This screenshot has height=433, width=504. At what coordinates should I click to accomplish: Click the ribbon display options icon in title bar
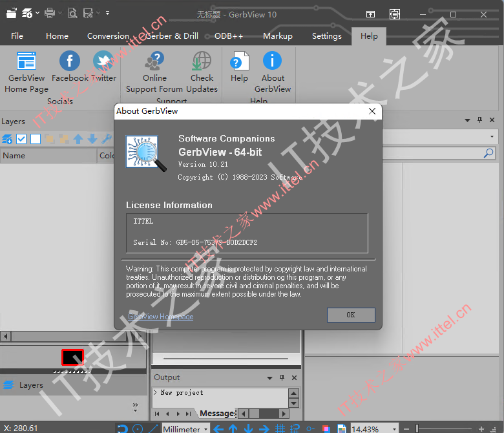coord(371,14)
